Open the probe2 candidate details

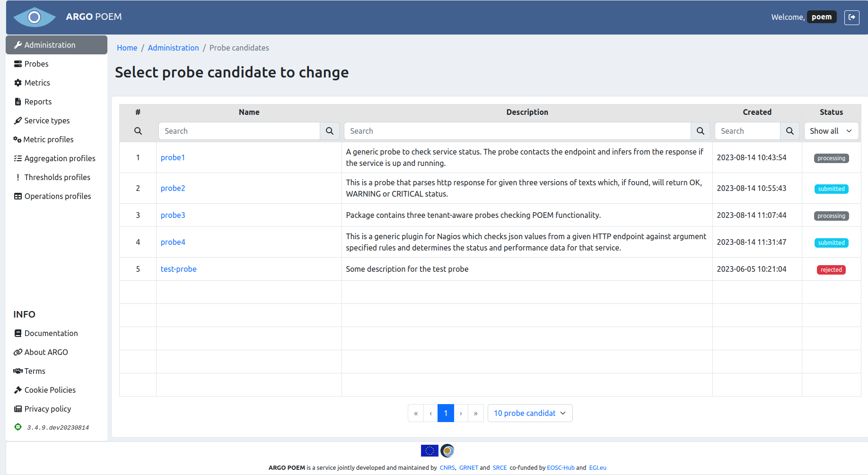click(x=173, y=188)
